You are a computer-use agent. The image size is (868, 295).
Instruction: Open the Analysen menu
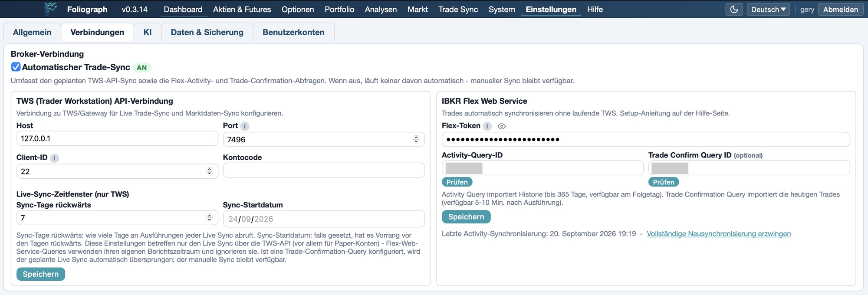[x=381, y=9]
